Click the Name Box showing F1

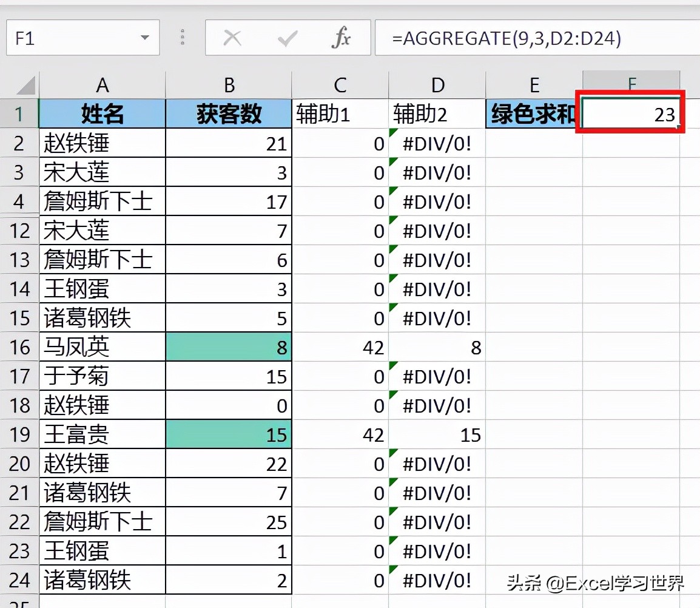(x=82, y=38)
